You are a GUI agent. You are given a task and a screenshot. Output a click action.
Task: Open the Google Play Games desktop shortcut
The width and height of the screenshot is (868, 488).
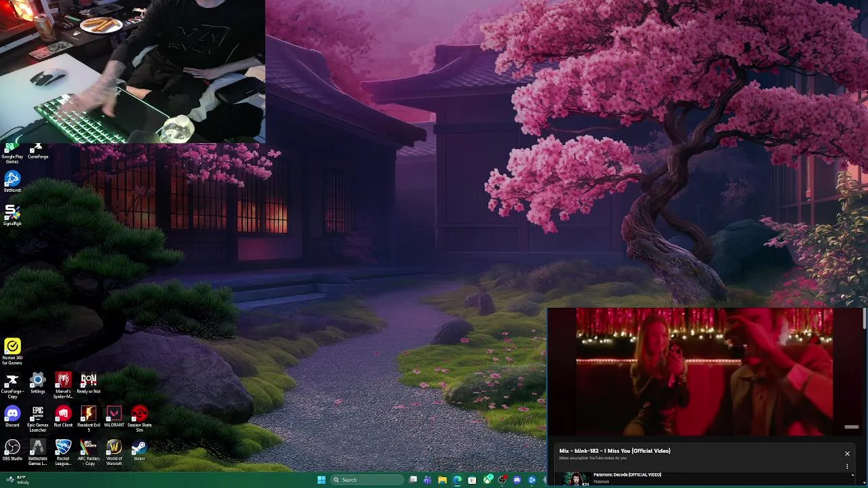12,153
